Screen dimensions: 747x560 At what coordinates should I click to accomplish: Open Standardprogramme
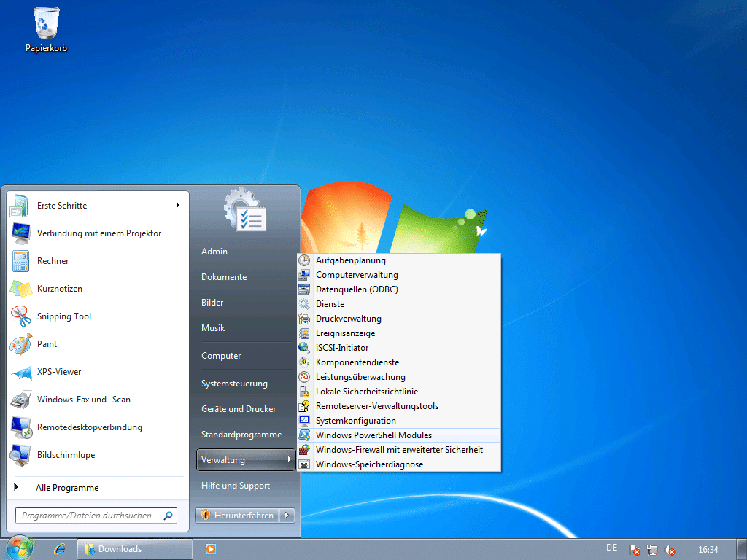coord(241,435)
